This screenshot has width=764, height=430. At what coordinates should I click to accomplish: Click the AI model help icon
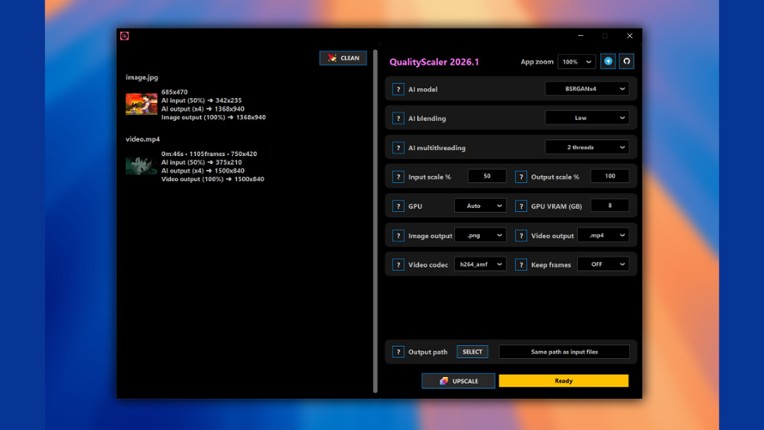[x=399, y=89]
